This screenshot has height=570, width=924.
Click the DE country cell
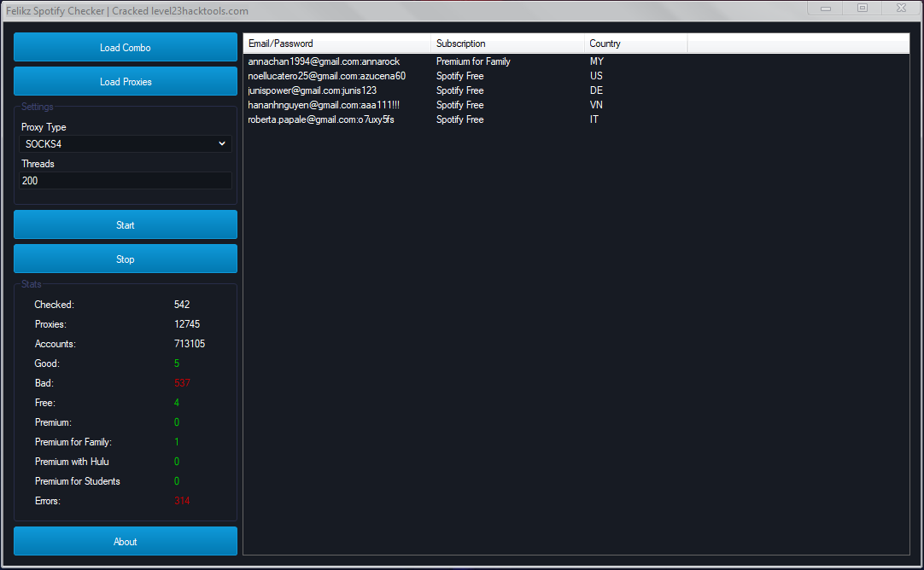(x=596, y=90)
